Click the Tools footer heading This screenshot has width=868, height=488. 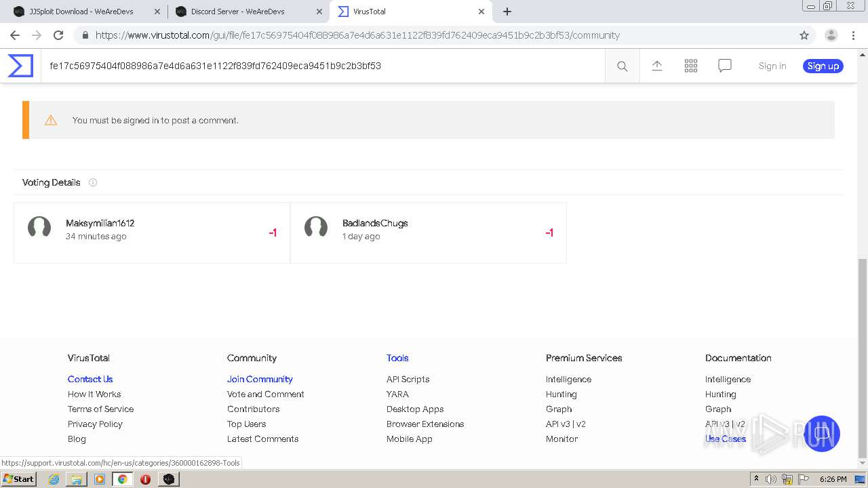(397, 358)
